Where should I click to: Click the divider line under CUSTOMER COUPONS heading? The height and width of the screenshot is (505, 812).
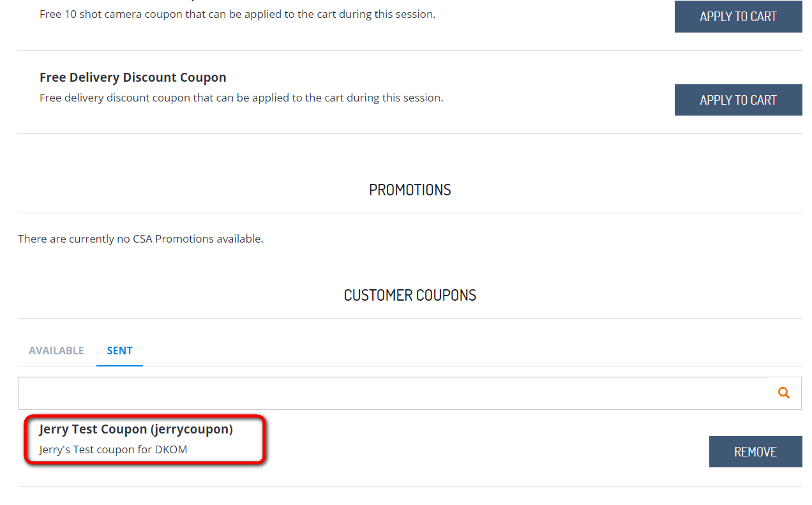point(410,318)
